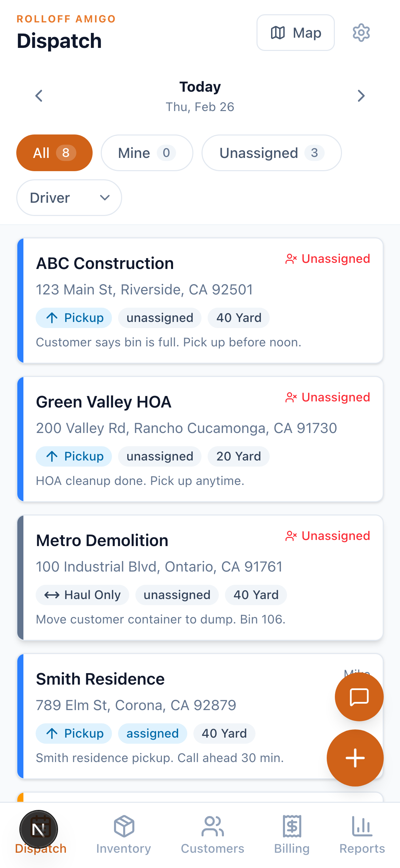
Task: Show only Unassigned jobs filter
Action: pyautogui.click(x=271, y=153)
